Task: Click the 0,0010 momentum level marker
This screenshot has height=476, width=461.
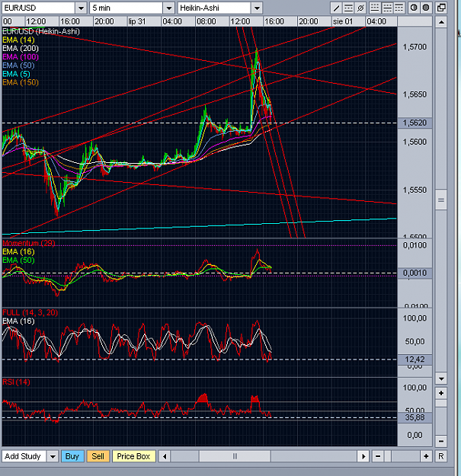Action: tap(415, 273)
